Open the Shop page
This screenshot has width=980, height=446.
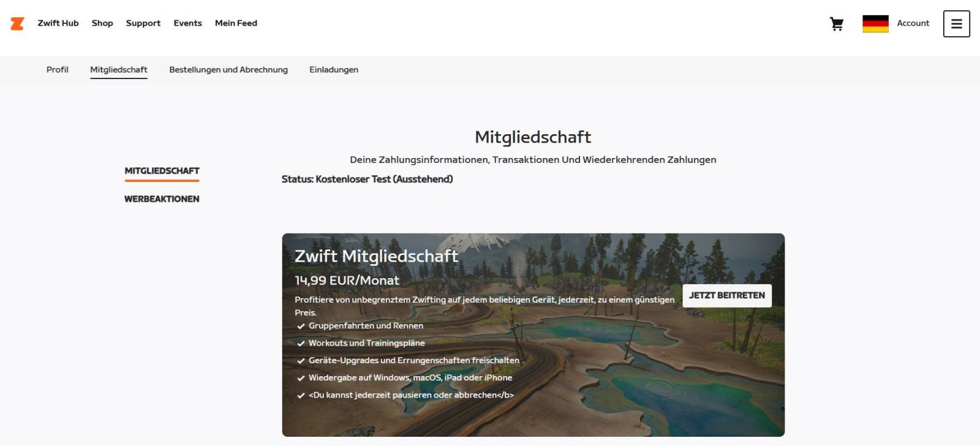102,23
